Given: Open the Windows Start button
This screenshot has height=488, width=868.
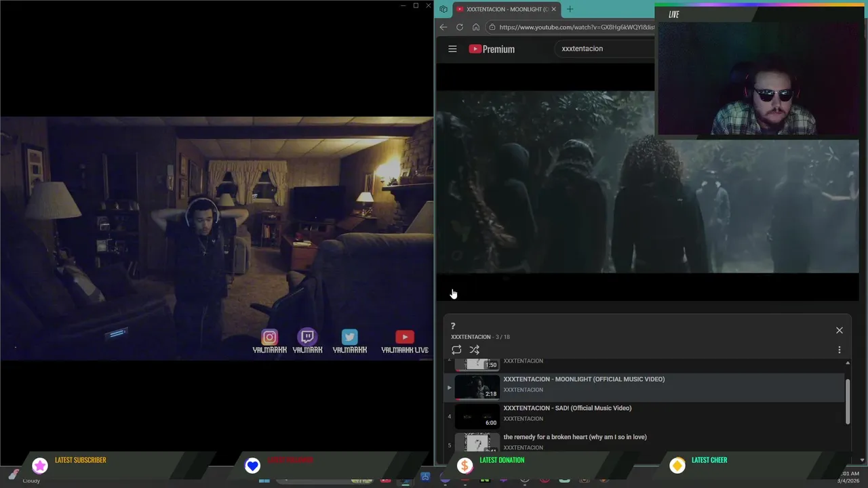Looking at the screenshot, I should (264, 480).
